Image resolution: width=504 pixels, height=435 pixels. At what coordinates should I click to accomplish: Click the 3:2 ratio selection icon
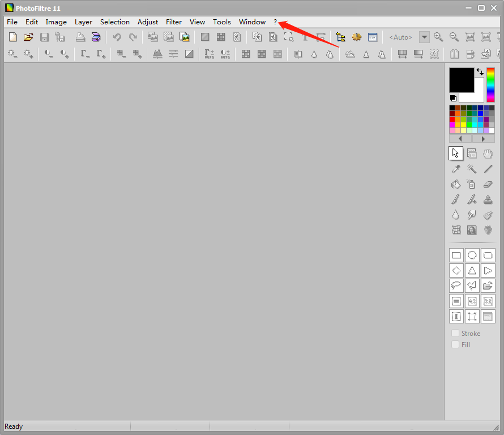pos(488,301)
